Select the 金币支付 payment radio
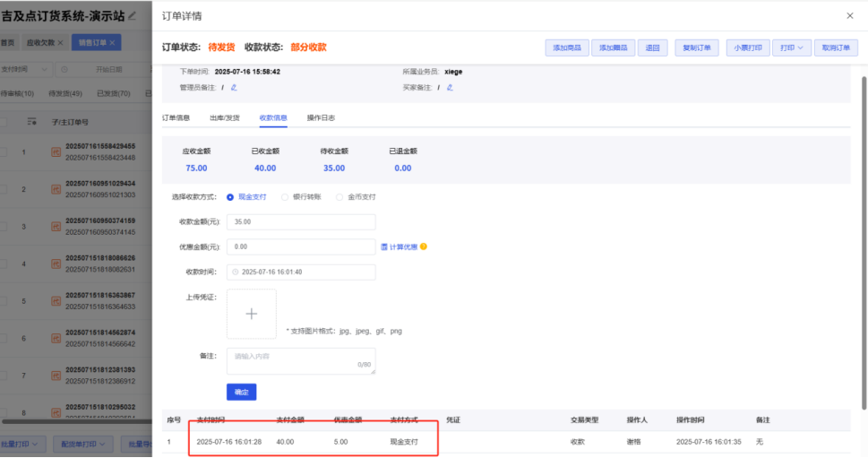The height and width of the screenshot is (458, 868). pyautogui.click(x=339, y=197)
